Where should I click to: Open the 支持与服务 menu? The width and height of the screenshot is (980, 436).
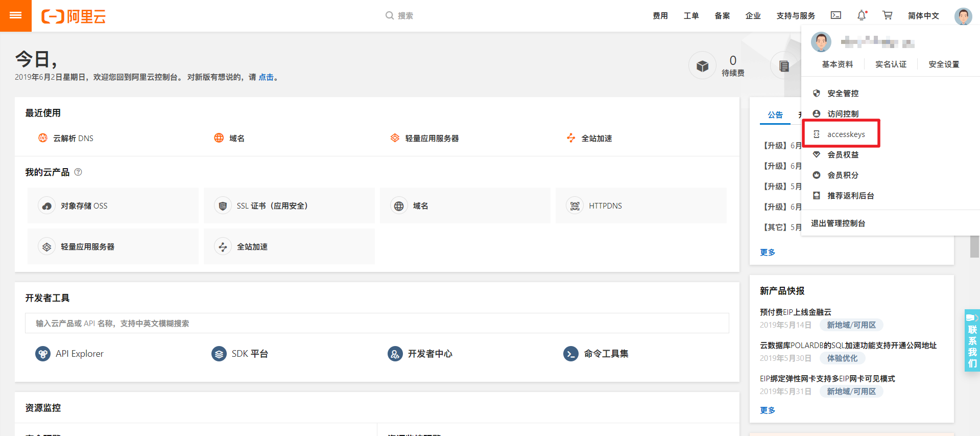click(796, 16)
